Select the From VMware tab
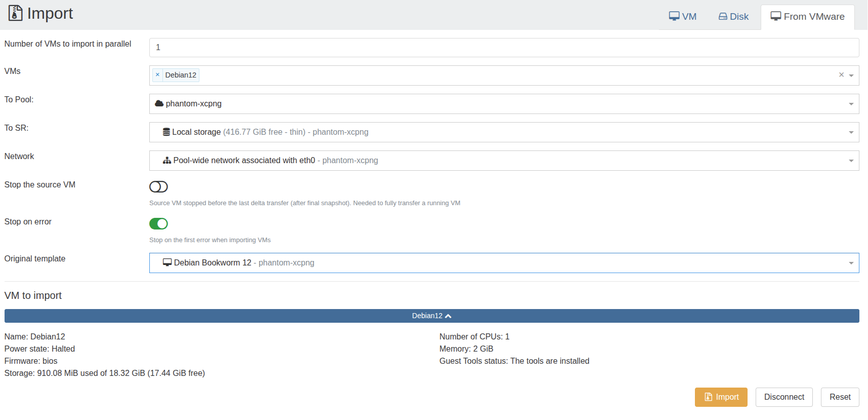Viewport: 868px width, 420px height. click(807, 17)
